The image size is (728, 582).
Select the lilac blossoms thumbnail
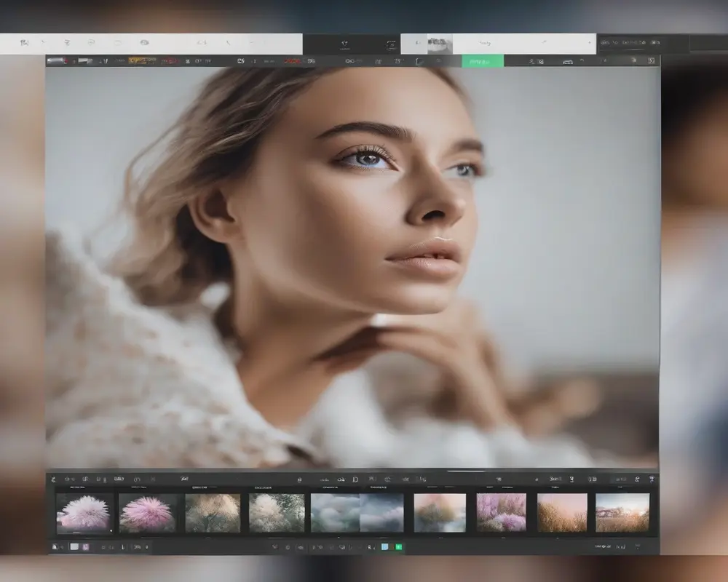pyautogui.click(x=502, y=513)
